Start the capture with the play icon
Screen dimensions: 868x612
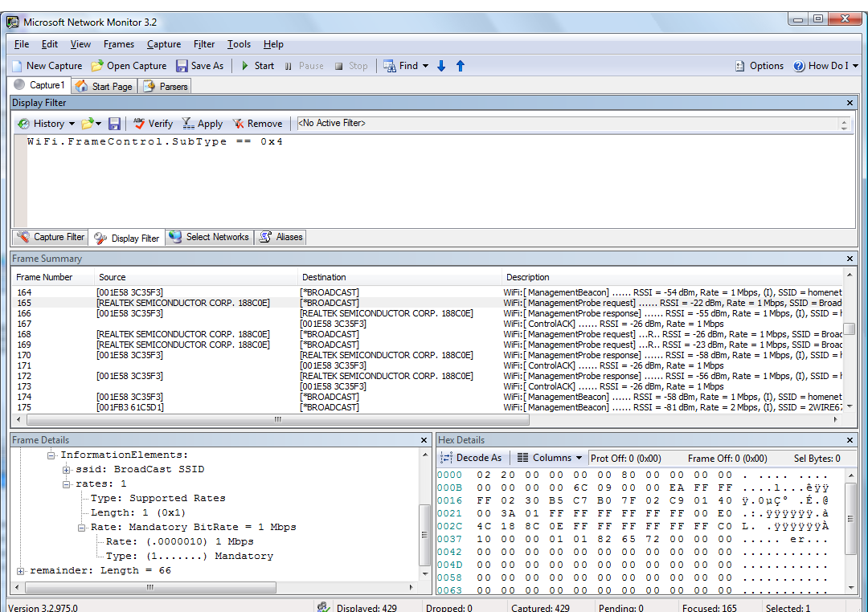(244, 66)
